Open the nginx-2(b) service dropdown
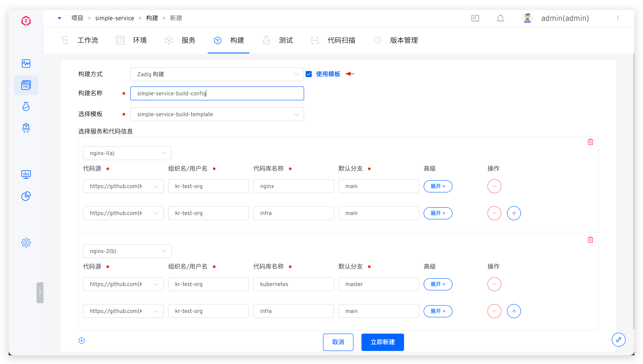This screenshot has height=364, width=643. click(x=127, y=251)
